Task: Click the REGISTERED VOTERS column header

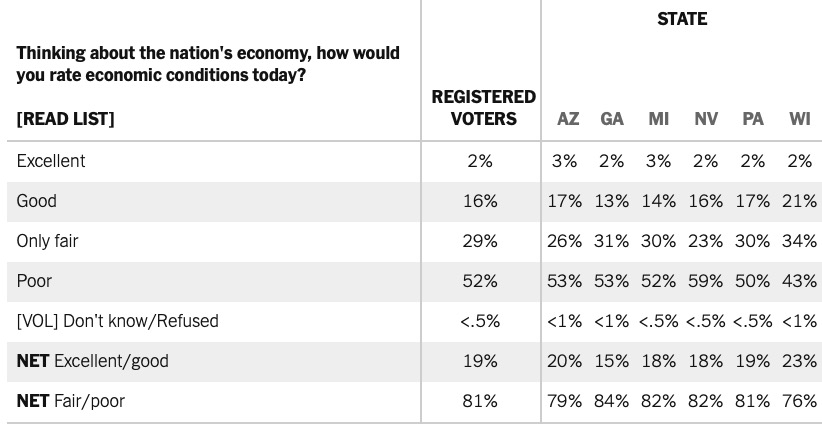Action: point(482,108)
